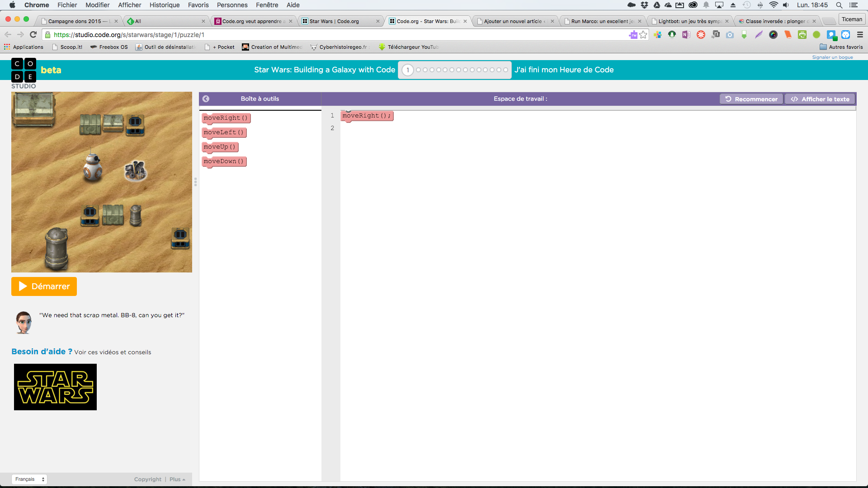Image resolution: width=868 pixels, height=488 pixels.
Task: Open the Français language dropdown
Action: (x=29, y=479)
